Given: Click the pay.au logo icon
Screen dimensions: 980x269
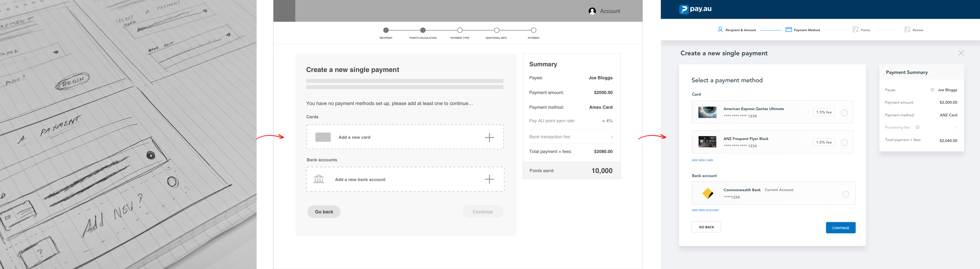Looking at the screenshot, I should (x=684, y=9).
